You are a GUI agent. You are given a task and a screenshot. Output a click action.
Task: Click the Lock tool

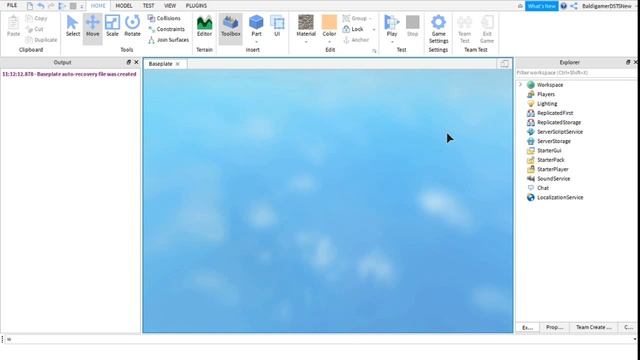[x=353, y=29]
